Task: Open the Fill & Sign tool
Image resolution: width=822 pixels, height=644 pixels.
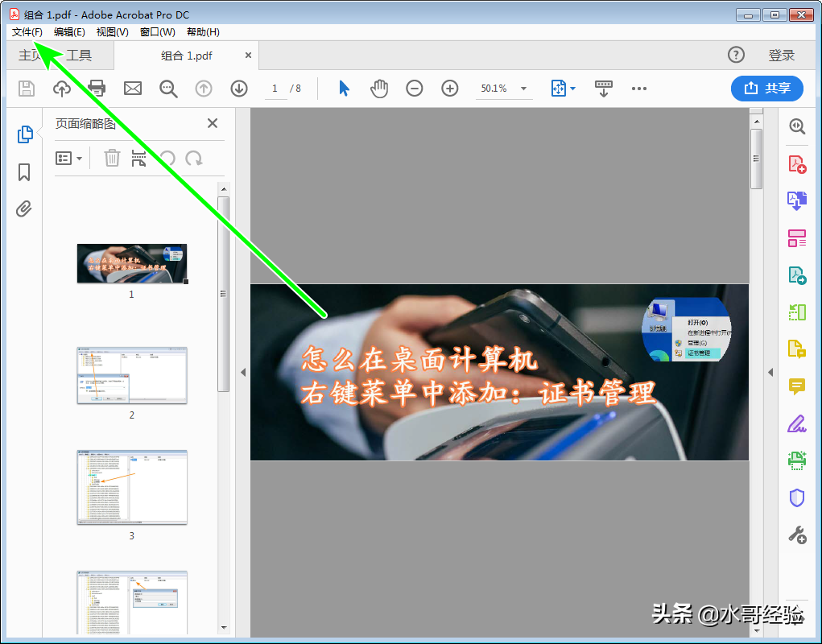Action: 797,423
